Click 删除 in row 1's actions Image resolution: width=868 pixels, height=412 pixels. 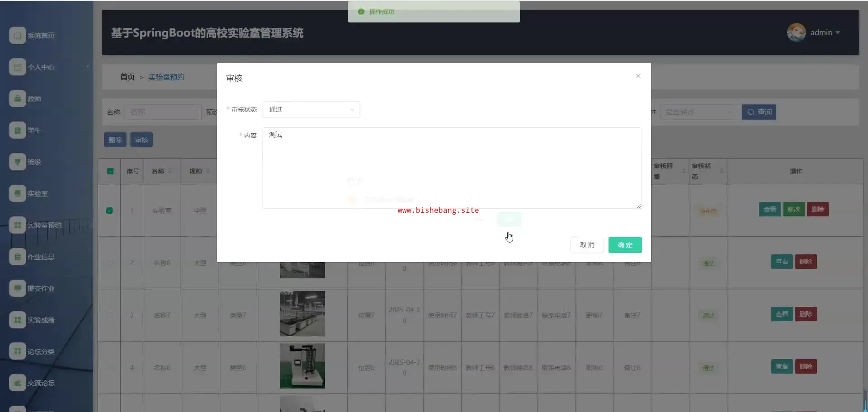click(x=818, y=209)
